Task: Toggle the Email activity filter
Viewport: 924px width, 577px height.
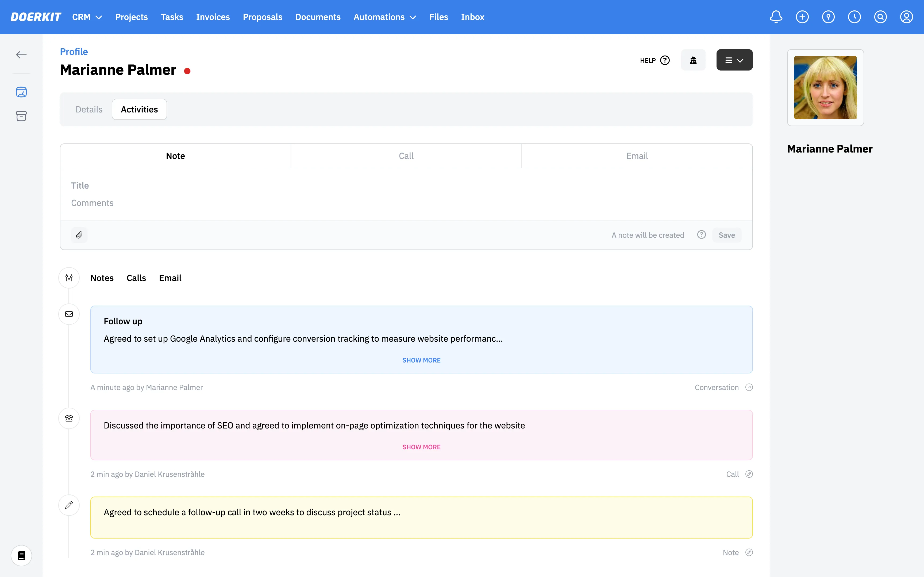Action: coord(170,278)
